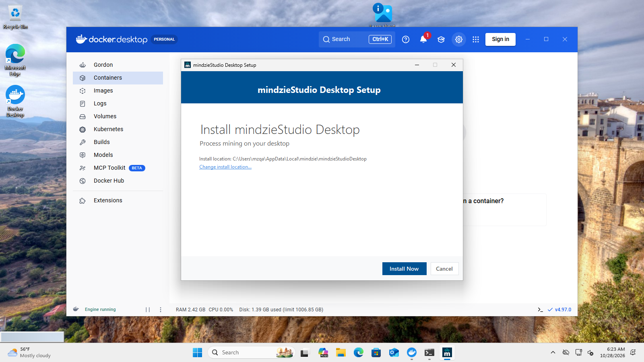Open Models in sidebar
Image resolution: width=644 pixels, height=362 pixels.
click(118, 155)
